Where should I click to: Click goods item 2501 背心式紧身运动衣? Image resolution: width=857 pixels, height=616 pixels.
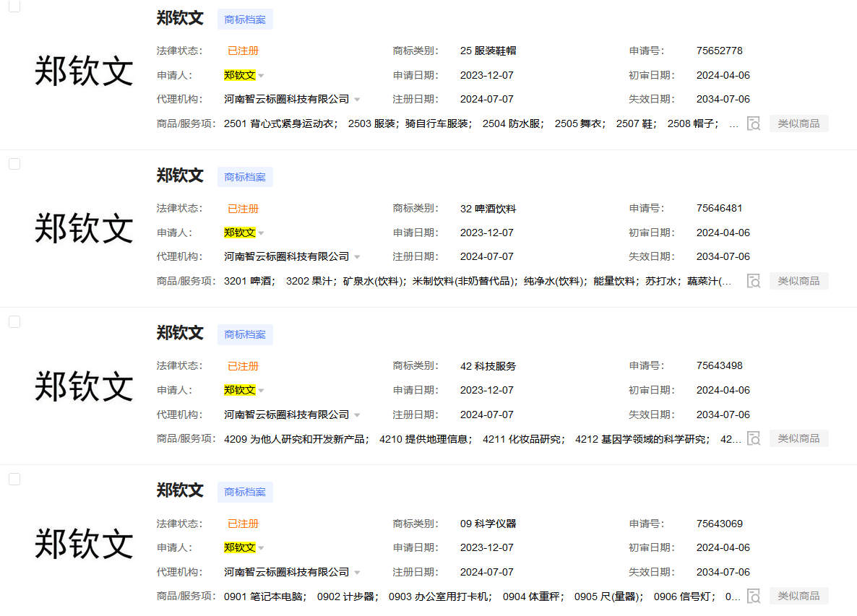tap(279, 124)
